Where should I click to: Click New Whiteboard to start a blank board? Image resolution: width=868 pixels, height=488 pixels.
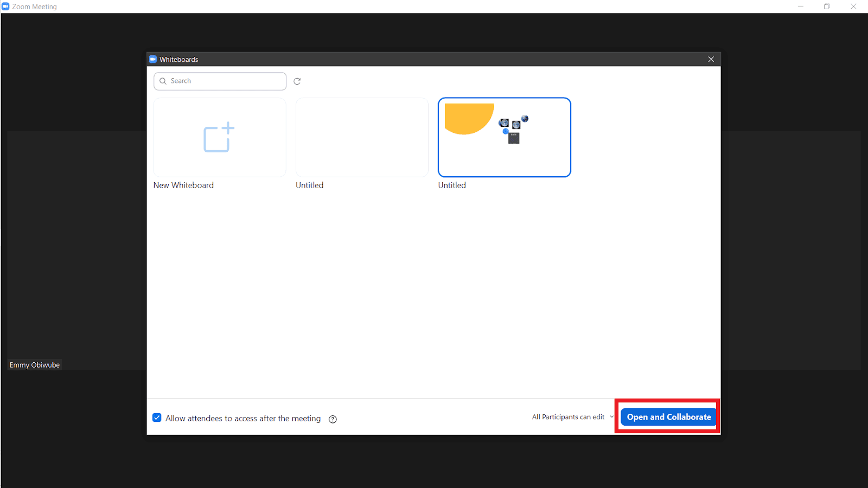[219, 137]
